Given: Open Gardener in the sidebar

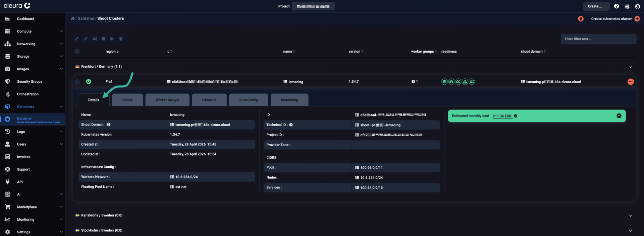Looking at the screenshot, I should click(x=33, y=119).
